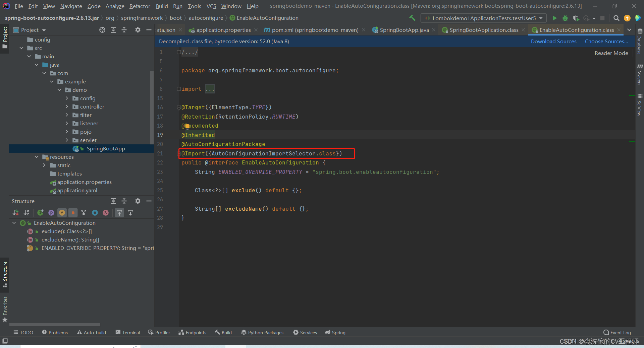Toggle Show Lambdas filter in Structure
Viewport: 644px width, 348px height.
click(x=106, y=213)
